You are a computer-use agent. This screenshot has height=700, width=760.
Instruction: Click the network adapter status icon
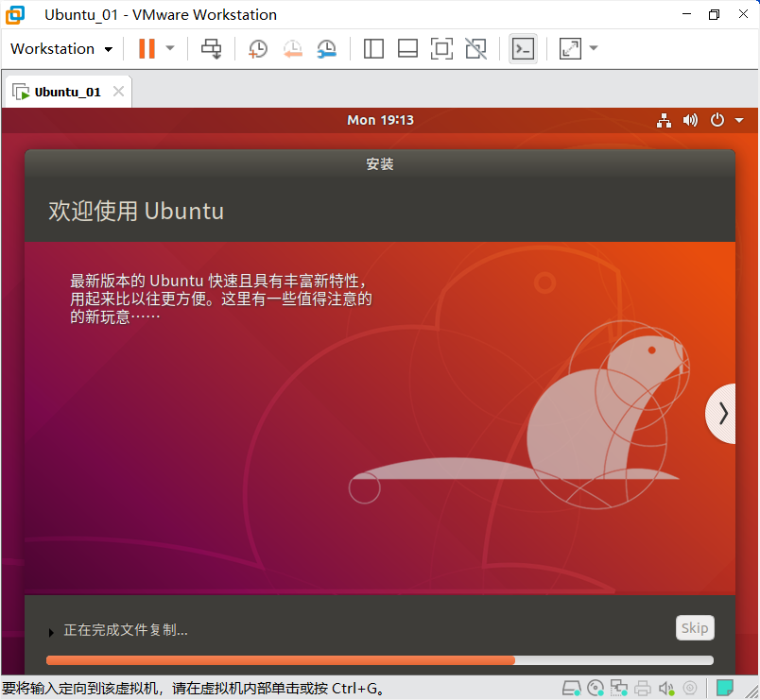619,688
